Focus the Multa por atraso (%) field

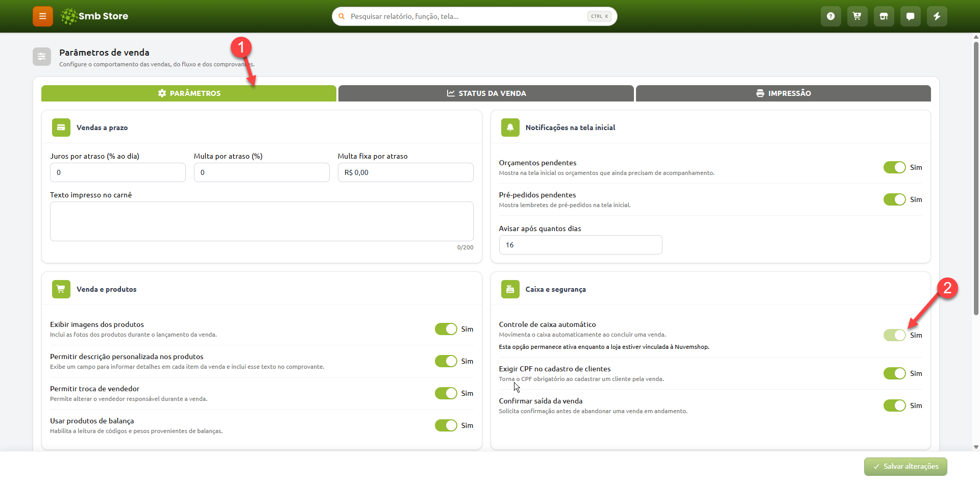click(x=262, y=172)
